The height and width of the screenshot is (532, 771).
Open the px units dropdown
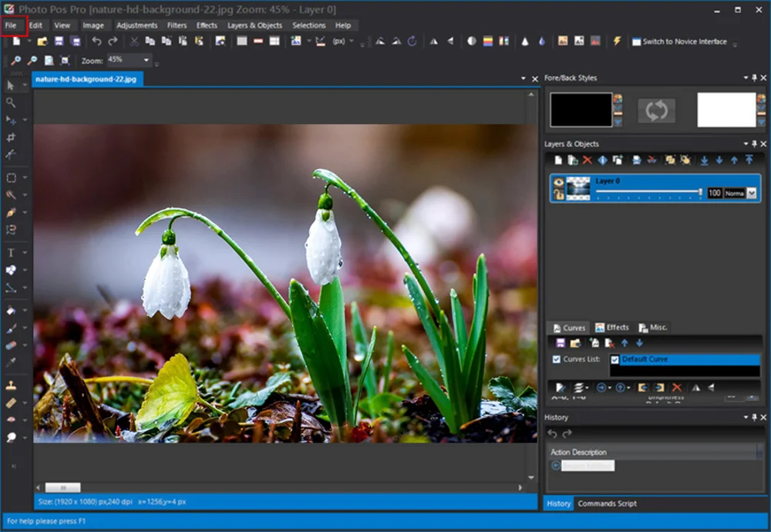pos(351,42)
